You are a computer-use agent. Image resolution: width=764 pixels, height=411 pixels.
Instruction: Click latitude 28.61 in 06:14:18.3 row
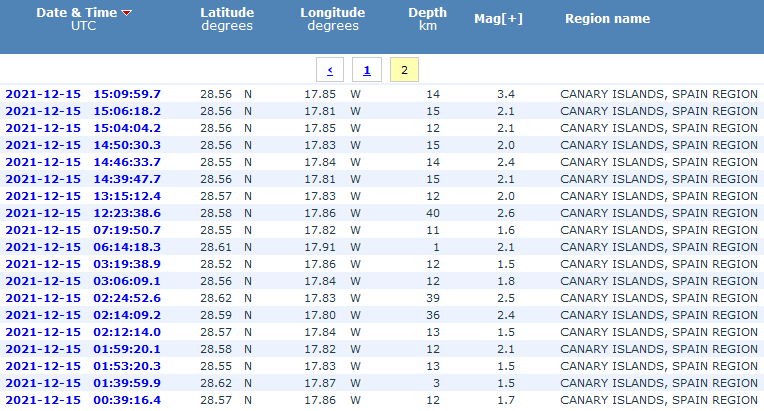point(216,247)
